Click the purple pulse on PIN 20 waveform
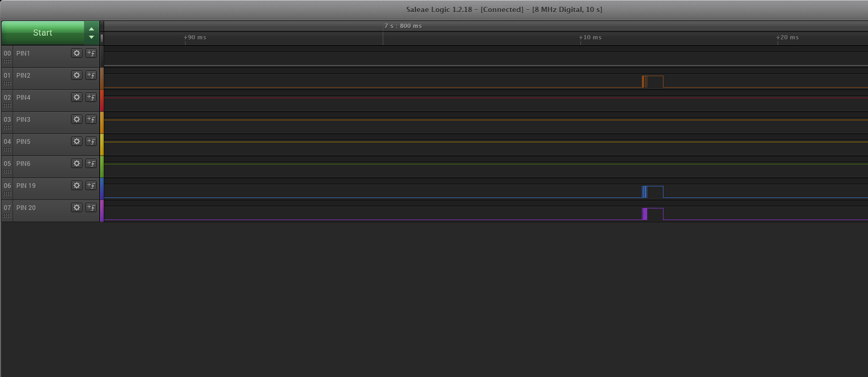This screenshot has height=377, width=868. click(x=653, y=214)
